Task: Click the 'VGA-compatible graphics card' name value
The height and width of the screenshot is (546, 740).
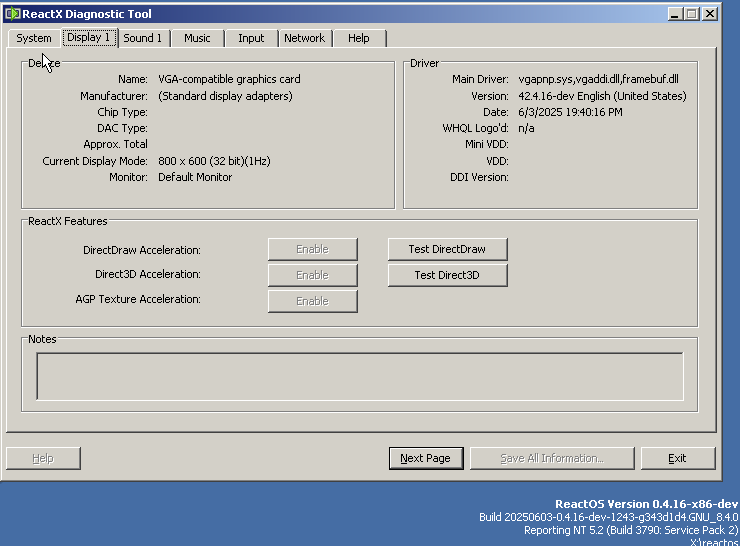Action: [229, 79]
